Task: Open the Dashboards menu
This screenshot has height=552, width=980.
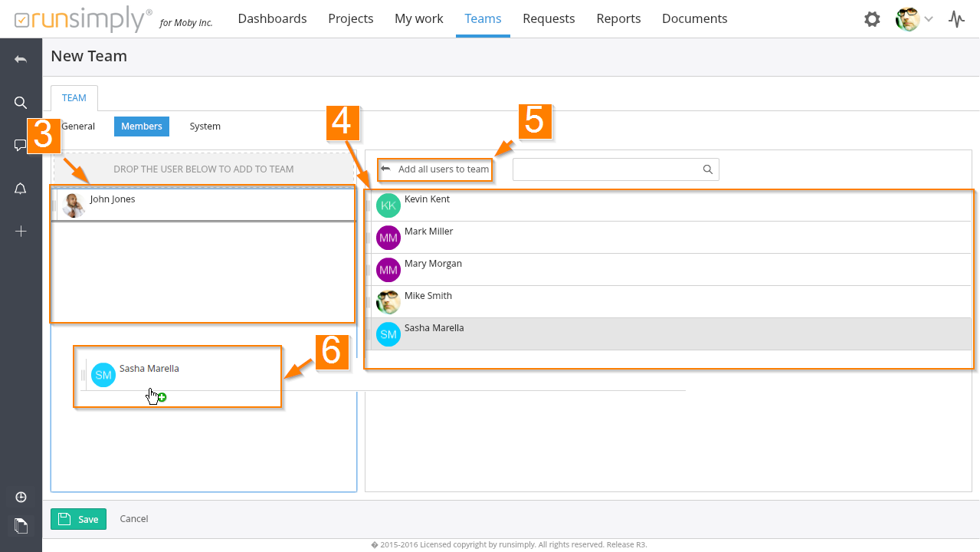Action: 272,18
